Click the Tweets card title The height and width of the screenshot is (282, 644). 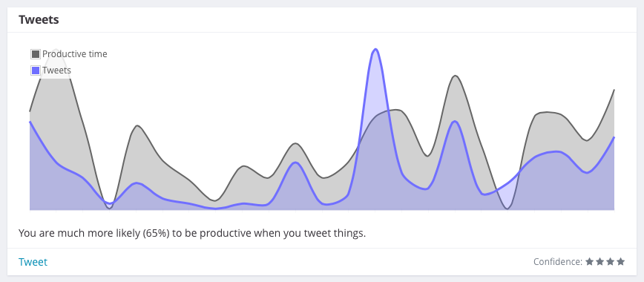[39, 19]
